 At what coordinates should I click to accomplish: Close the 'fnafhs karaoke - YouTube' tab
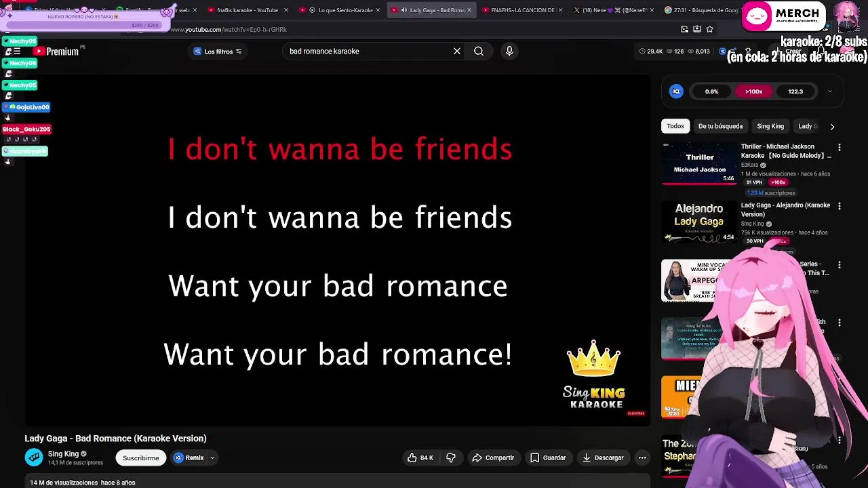tap(285, 10)
